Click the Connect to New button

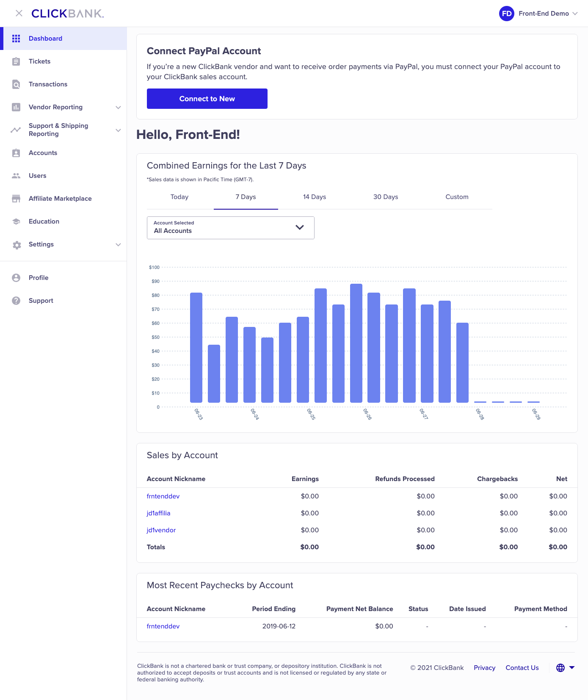207,99
